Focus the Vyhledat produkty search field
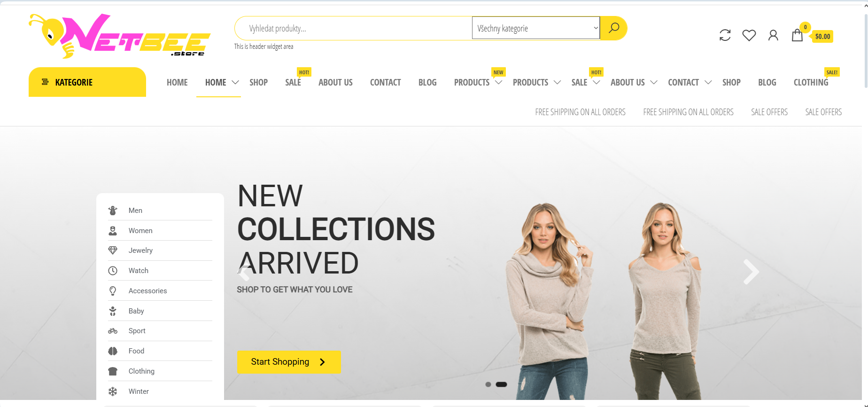 pos(353,28)
